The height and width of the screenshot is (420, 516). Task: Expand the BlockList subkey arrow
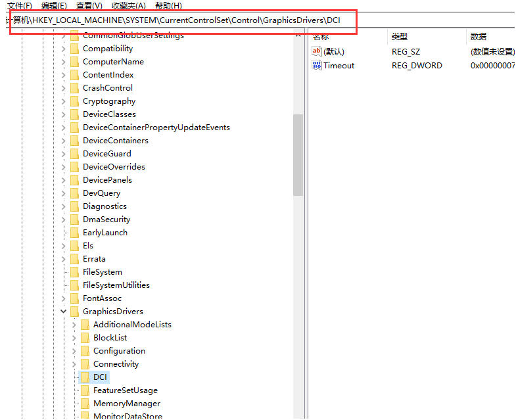coord(74,338)
